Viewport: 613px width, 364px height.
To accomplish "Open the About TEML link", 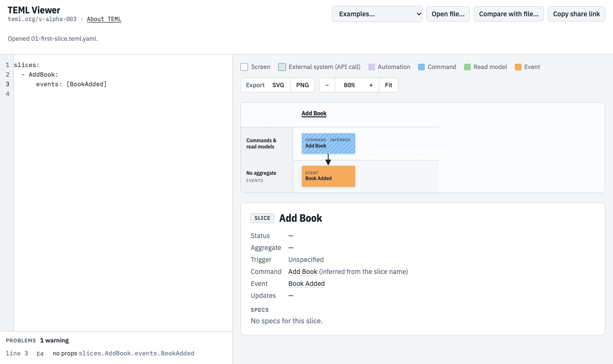I will pos(104,19).
